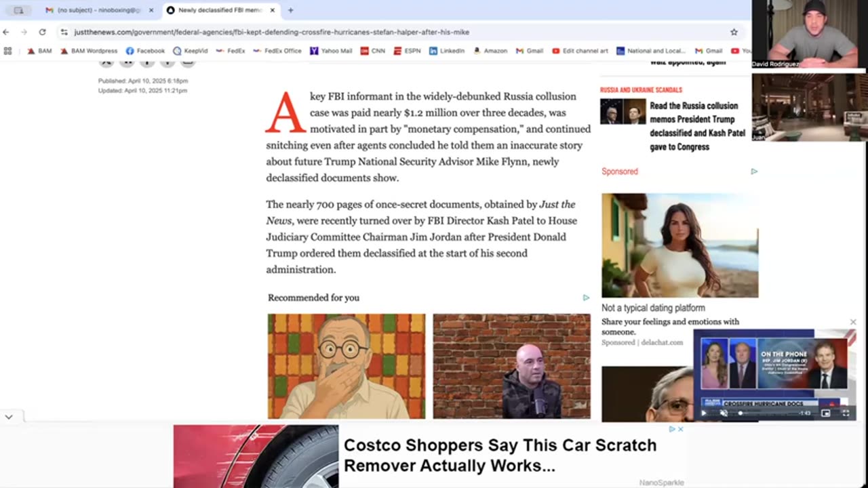868x488 pixels.
Task: Open the FedEx Office bookmark
Action: 277,51
